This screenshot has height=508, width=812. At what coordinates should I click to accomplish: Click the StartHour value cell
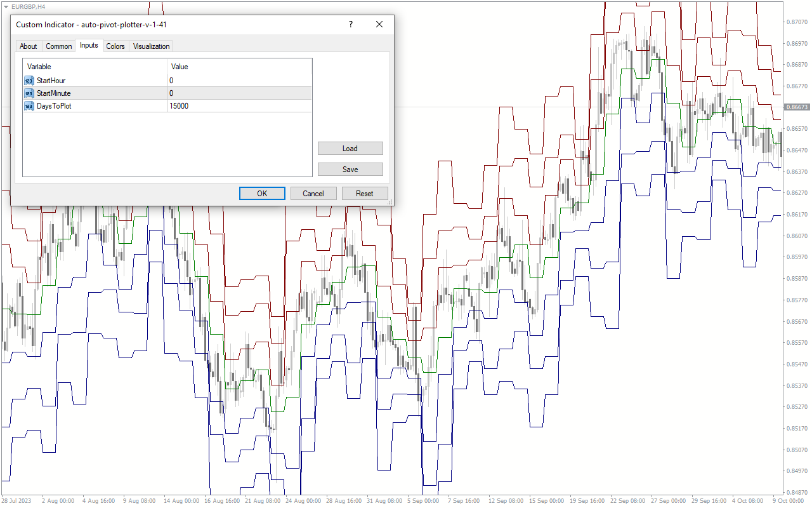click(240, 81)
